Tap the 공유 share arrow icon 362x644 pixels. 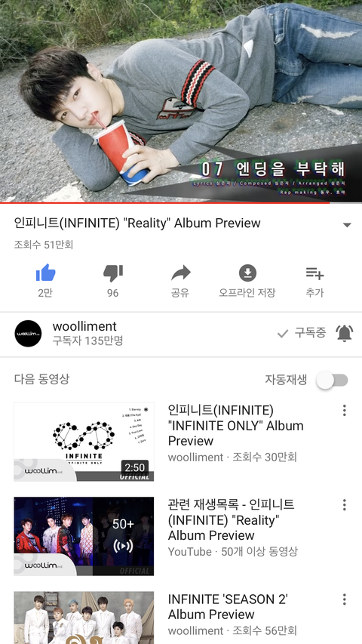180,273
